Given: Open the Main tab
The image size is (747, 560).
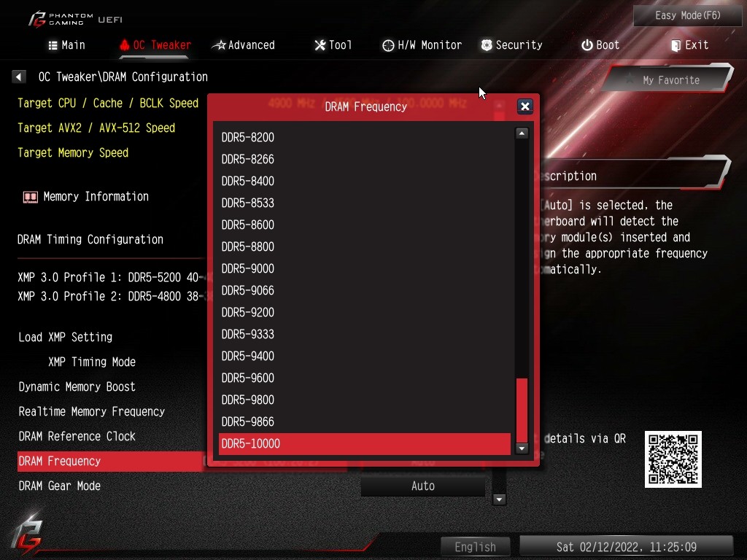Looking at the screenshot, I should (x=66, y=45).
